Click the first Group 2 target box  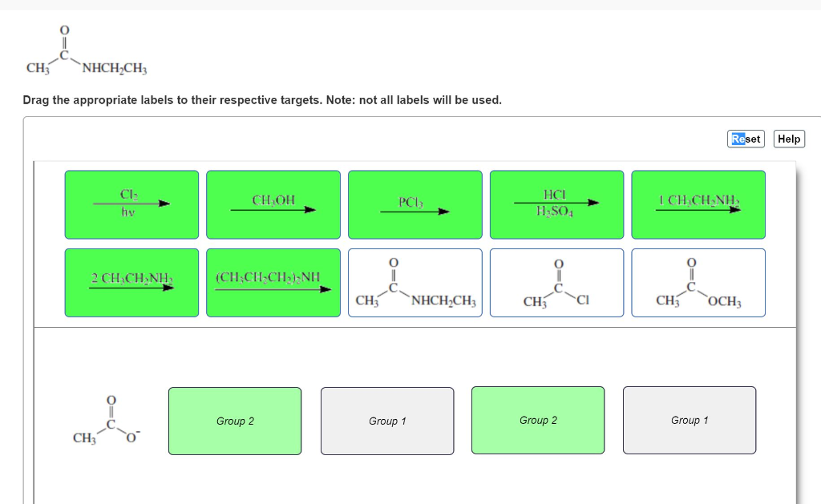(x=234, y=420)
